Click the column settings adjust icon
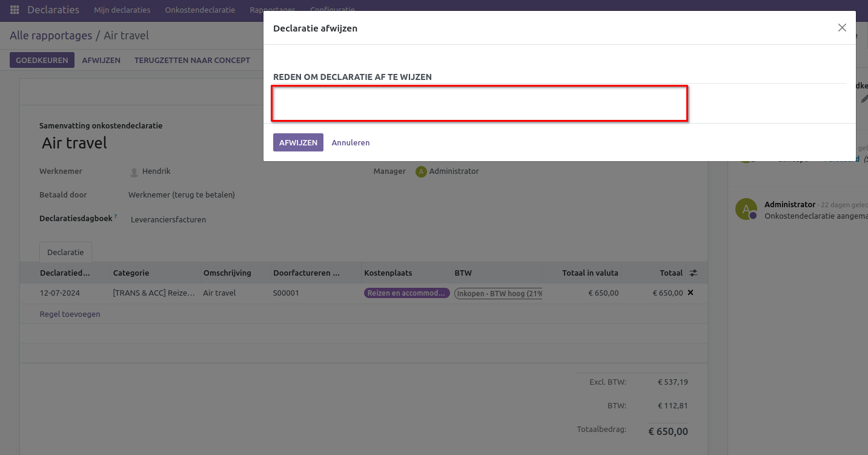Viewport: 868px width, 455px height. click(x=693, y=273)
